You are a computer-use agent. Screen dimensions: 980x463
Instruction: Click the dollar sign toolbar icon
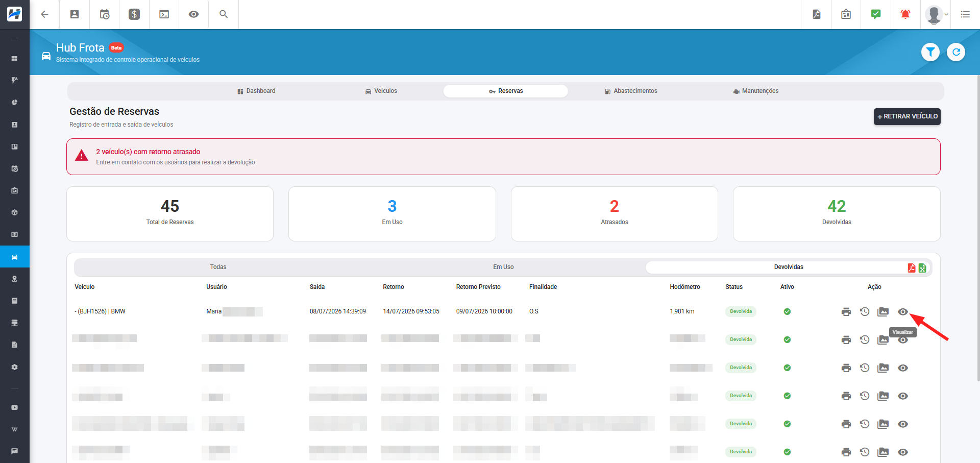[x=134, y=14]
